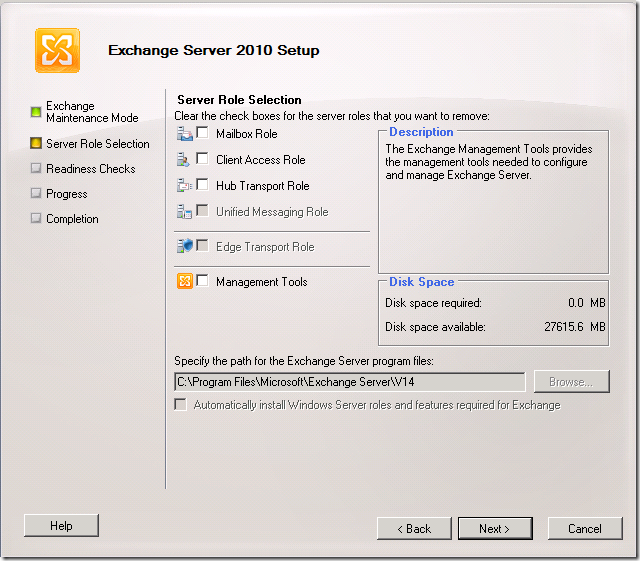Toggle the Hub Transport Role checkbox

coord(202,184)
